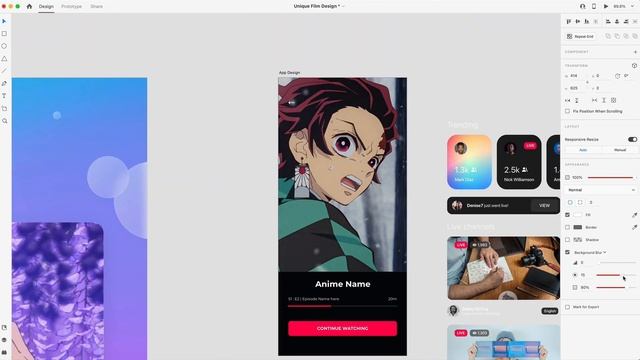Uncheck the Fill checkbox
Image resolution: width=640 pixels, height=360 pixels.
[x=567, y=215]
